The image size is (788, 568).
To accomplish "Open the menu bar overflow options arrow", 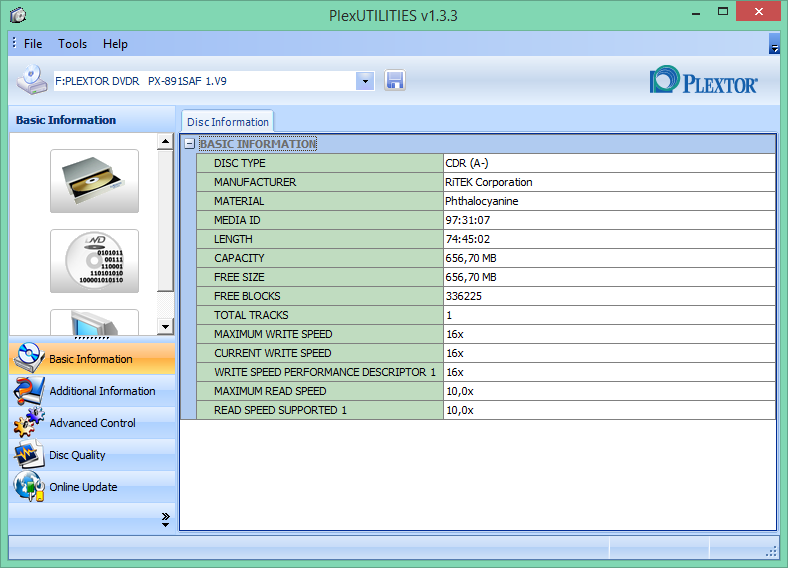I will (774, 44).
